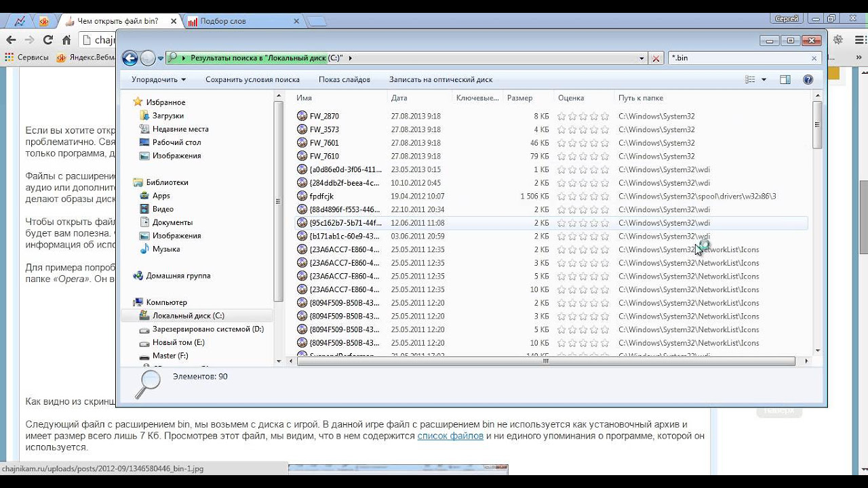Start Показ слайдов

pos(344,79)
